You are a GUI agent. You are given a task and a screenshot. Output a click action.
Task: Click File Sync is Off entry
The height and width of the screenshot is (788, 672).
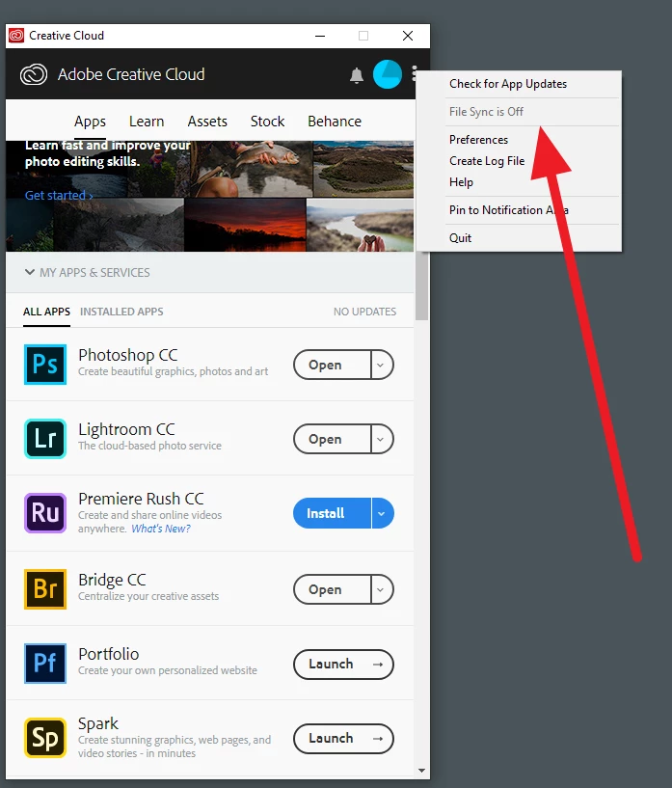(519, 112)
